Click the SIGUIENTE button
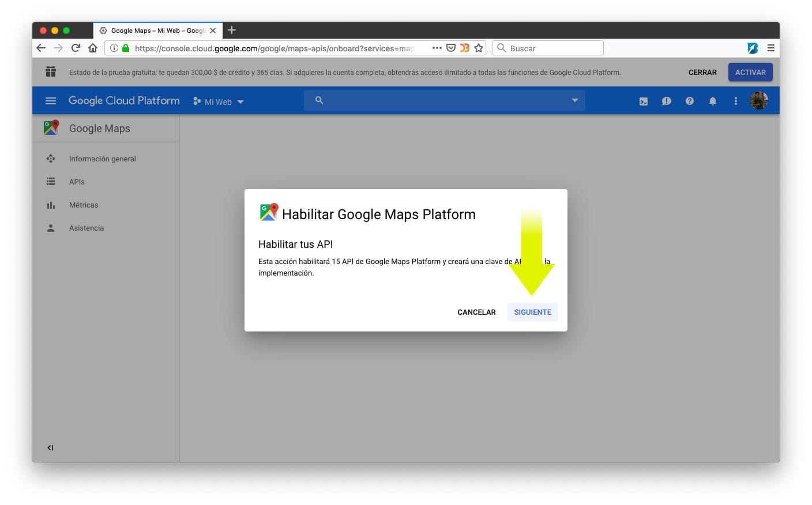812x505 pixels. coord(533,312)
